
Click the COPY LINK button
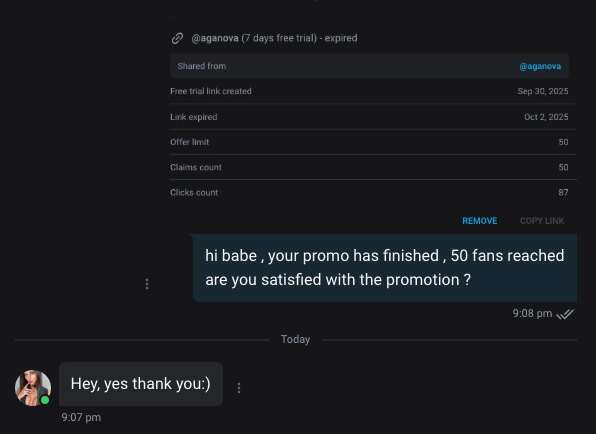(x=542, y=221)
